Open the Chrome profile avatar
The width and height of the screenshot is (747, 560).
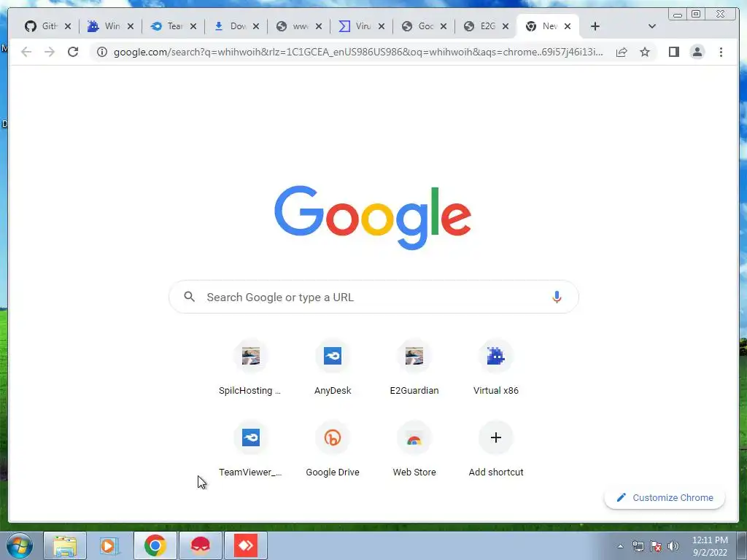click(697, 52)
